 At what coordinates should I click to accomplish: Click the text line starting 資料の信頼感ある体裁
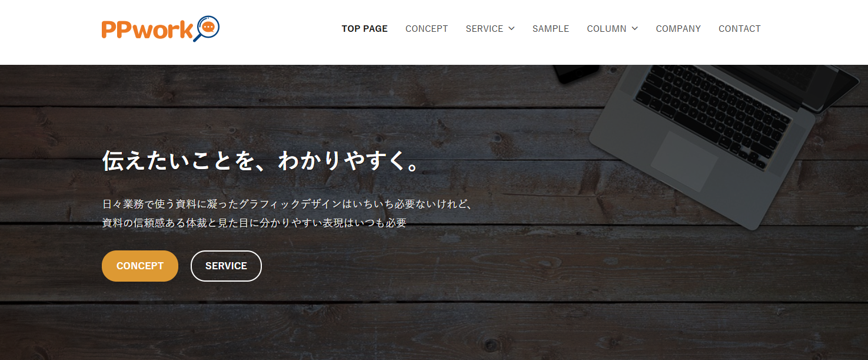click(x=254, y=223)
